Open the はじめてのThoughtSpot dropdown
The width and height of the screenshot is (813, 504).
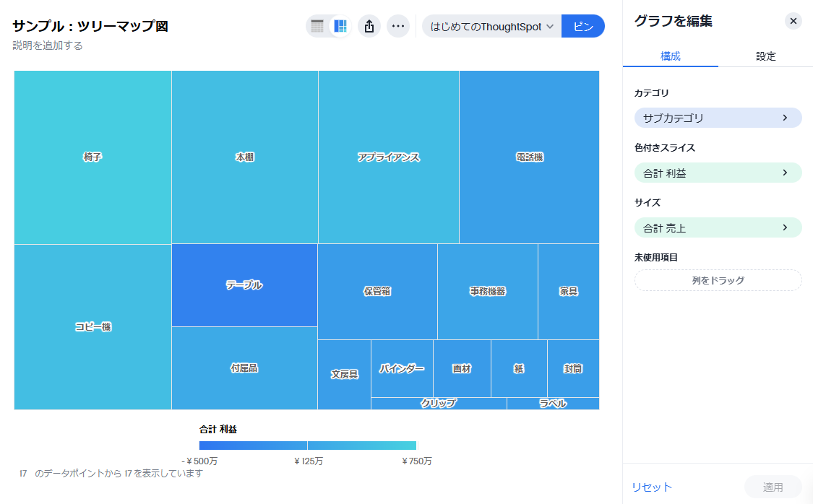pyautogui.click(x=491, y=27)
